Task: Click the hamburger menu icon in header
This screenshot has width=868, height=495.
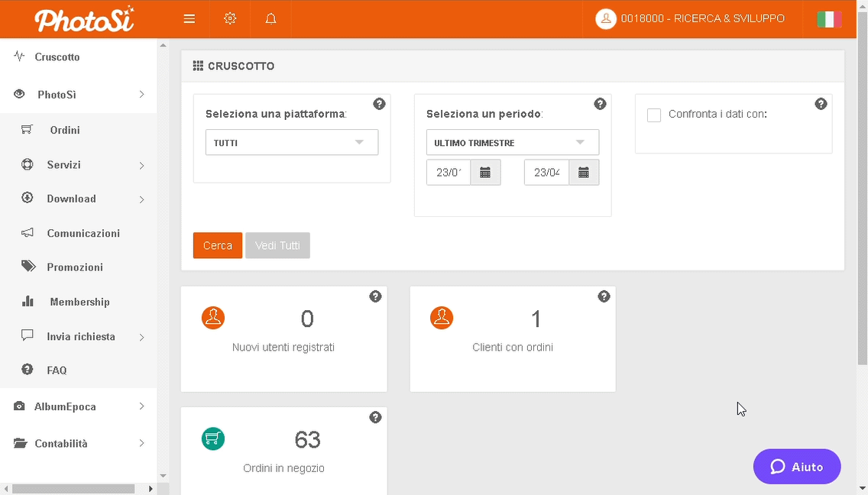Action: tap(189, 19)
